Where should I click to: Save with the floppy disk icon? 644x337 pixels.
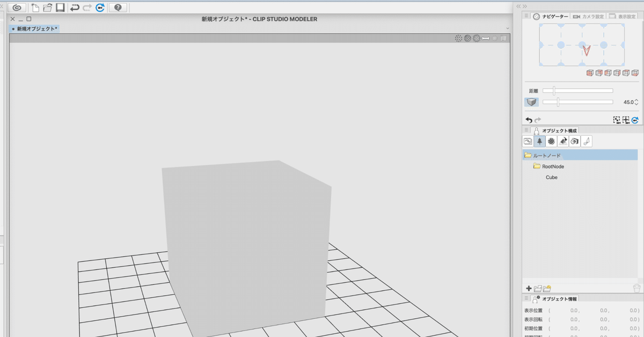pos(60,8)
